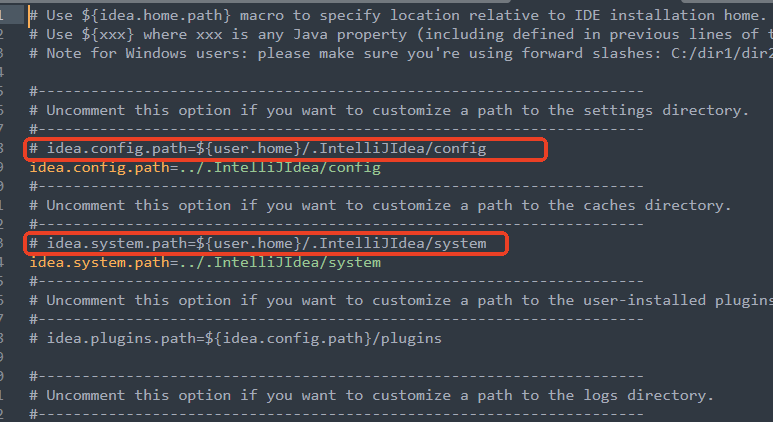Click the comment about the user-installed plugins path
The image size is (773, 422).
pos(401,300)
